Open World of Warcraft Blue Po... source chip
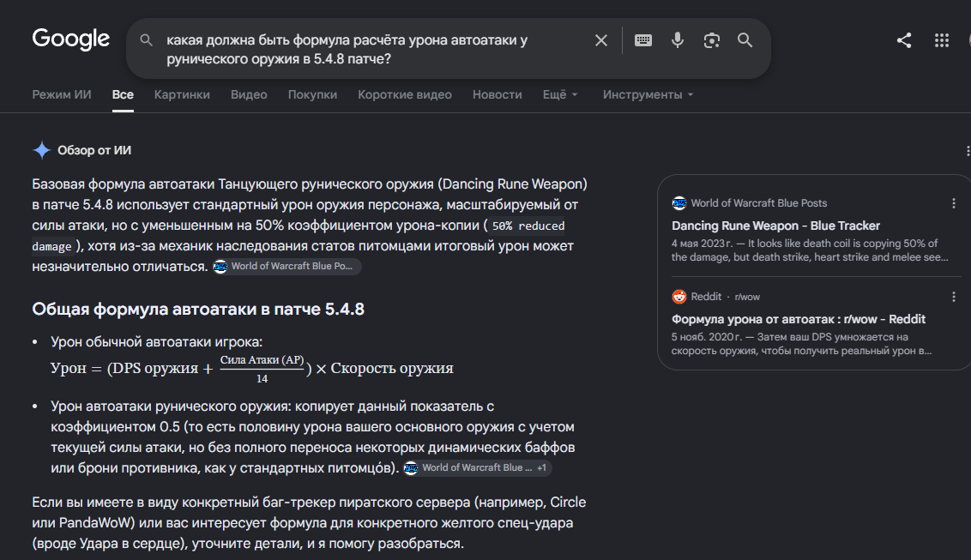This screenshot has width=971, height=560. click(286, 266)
